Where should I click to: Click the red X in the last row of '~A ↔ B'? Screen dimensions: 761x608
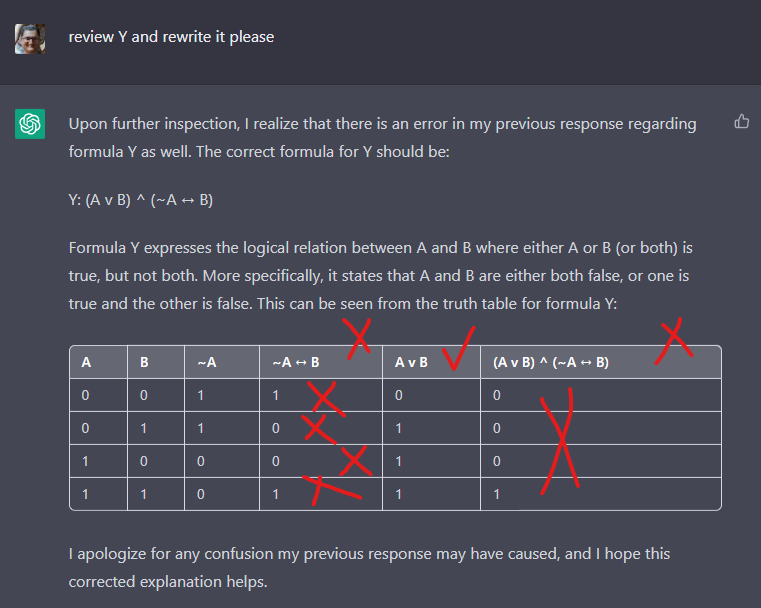tap(332, 490)
